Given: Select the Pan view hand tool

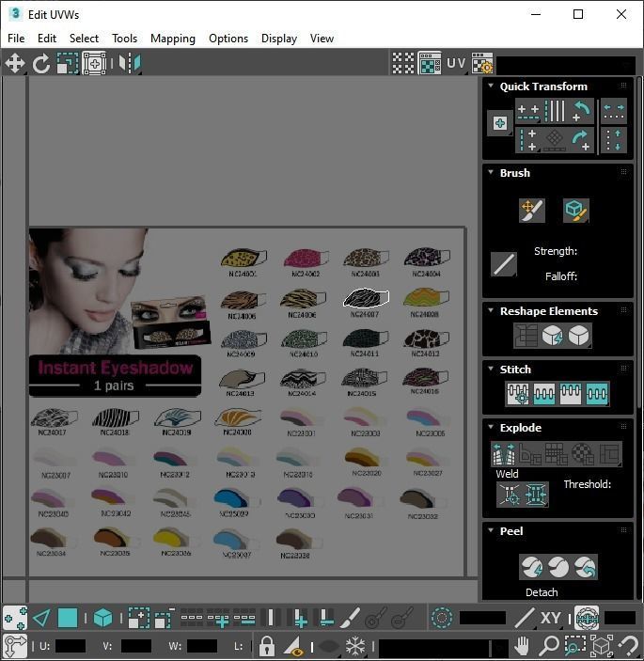Looking at the screenshot, I should [522, 645].
